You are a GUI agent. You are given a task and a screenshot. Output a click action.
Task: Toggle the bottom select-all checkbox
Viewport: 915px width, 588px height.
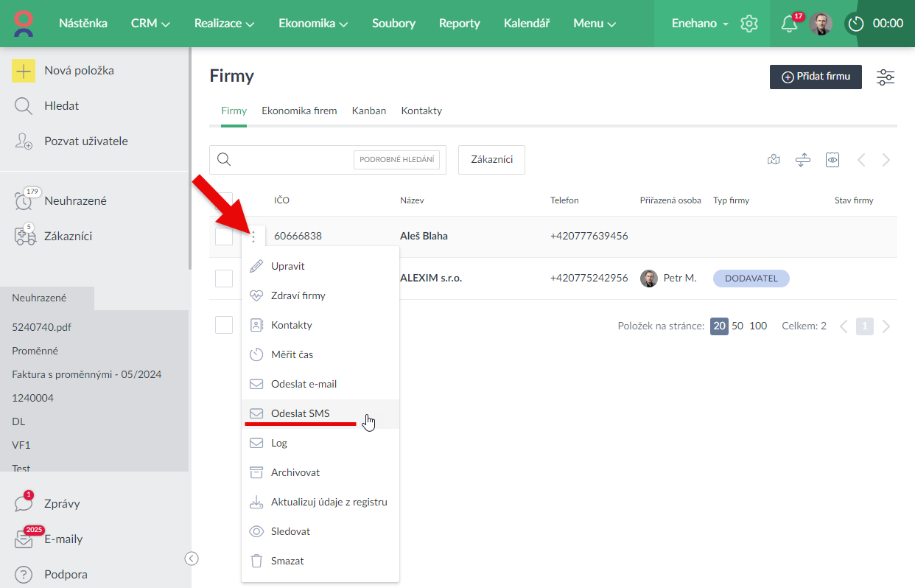pos(224,325)
